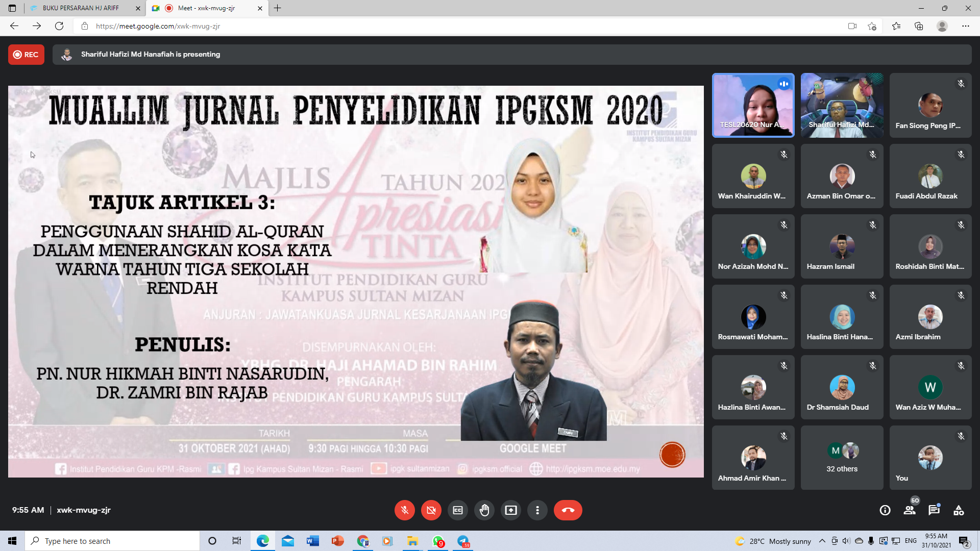Select TESL20620 Nur participant video tile

click(x=753, y=105)
